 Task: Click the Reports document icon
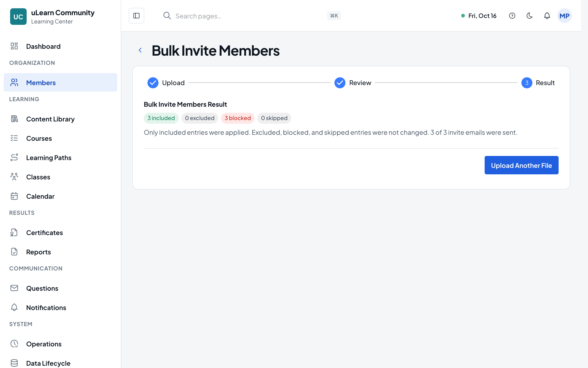[14, 252]
